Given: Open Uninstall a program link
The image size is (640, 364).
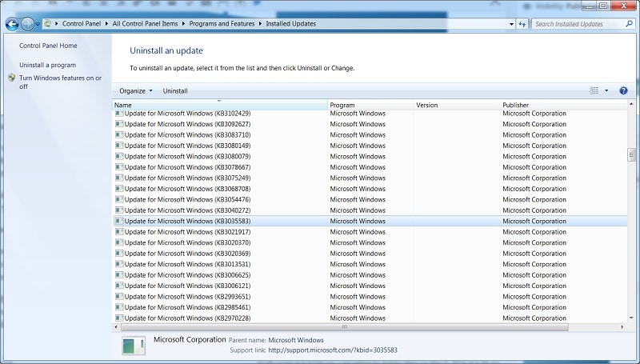Looking at the screenshot, I should point(47,65).
